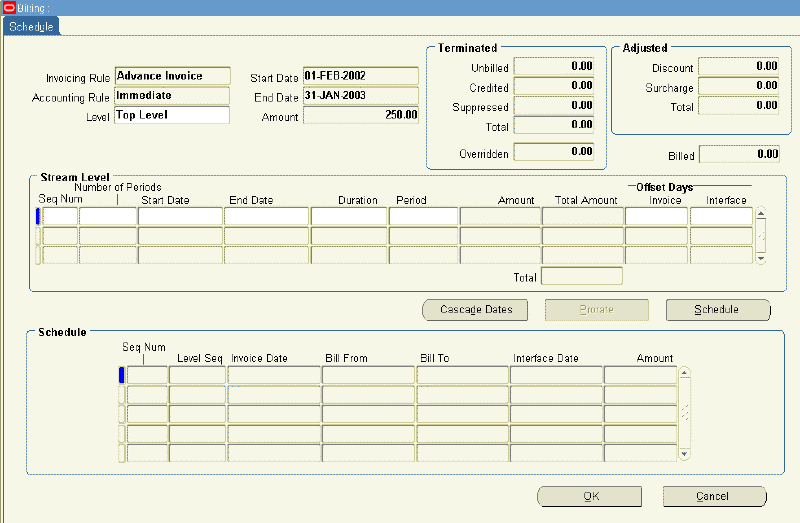Click the Prorate button

click(x=596, y=310)
